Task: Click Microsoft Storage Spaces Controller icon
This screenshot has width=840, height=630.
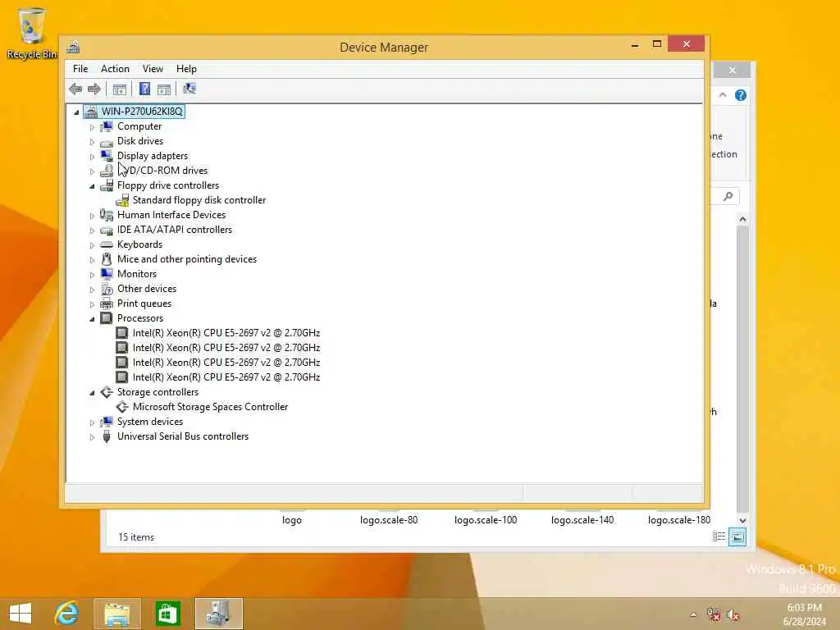Action: click(122, 407)
